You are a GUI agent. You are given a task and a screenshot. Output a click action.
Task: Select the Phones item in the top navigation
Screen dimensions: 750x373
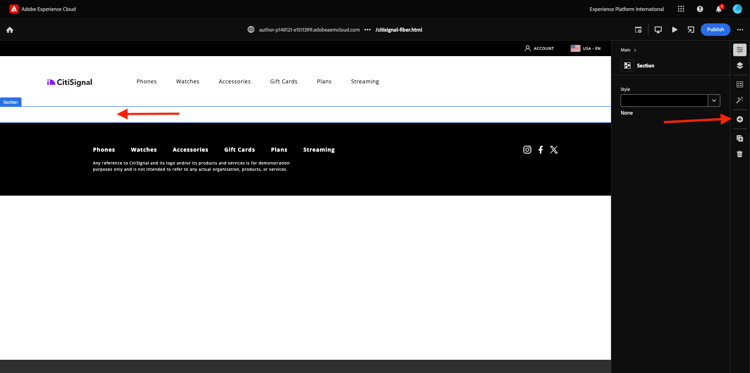pos(146,81)
